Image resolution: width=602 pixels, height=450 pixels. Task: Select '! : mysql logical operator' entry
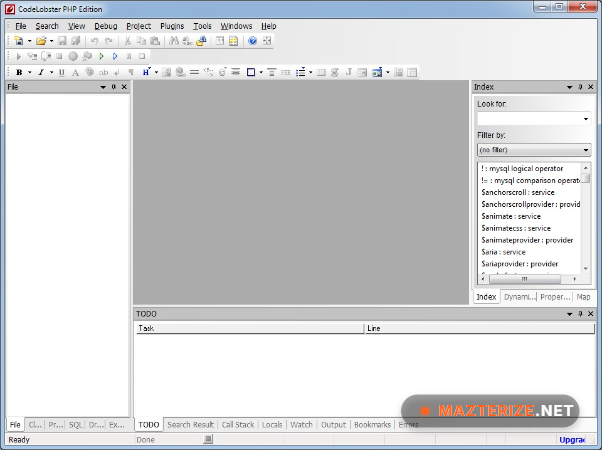tap(522, 169)
